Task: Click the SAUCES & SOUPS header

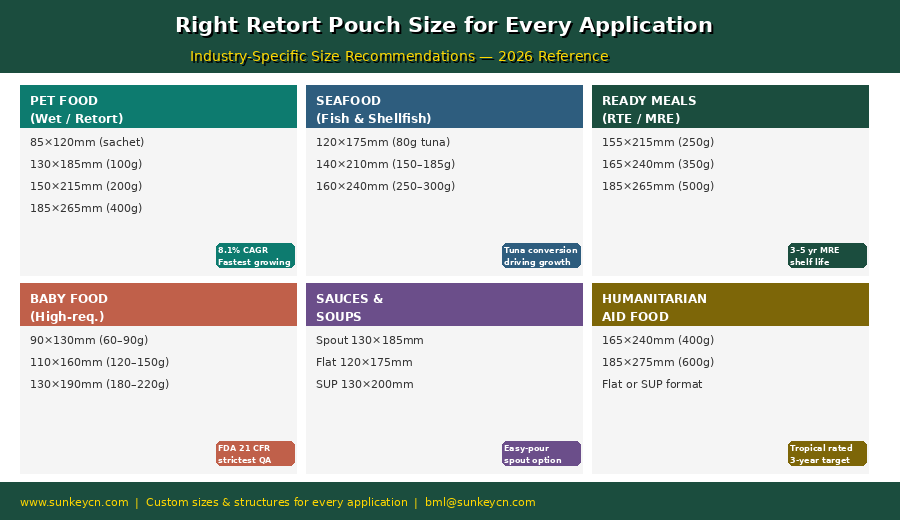Action: point(444,305)
